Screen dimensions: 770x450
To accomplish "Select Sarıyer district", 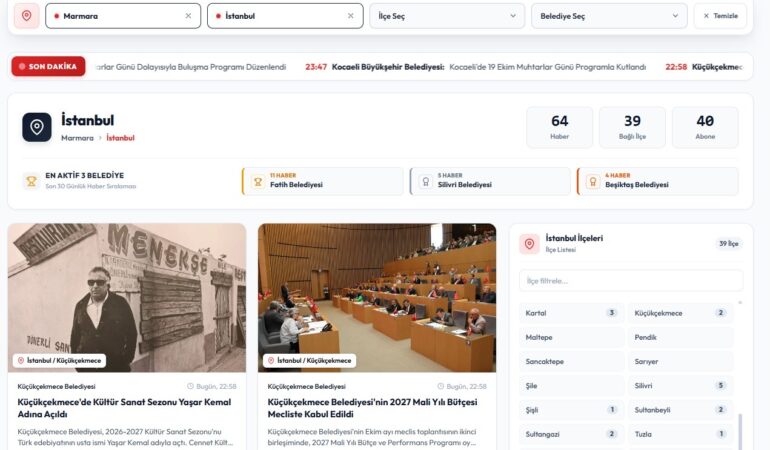I will (681, 362).
